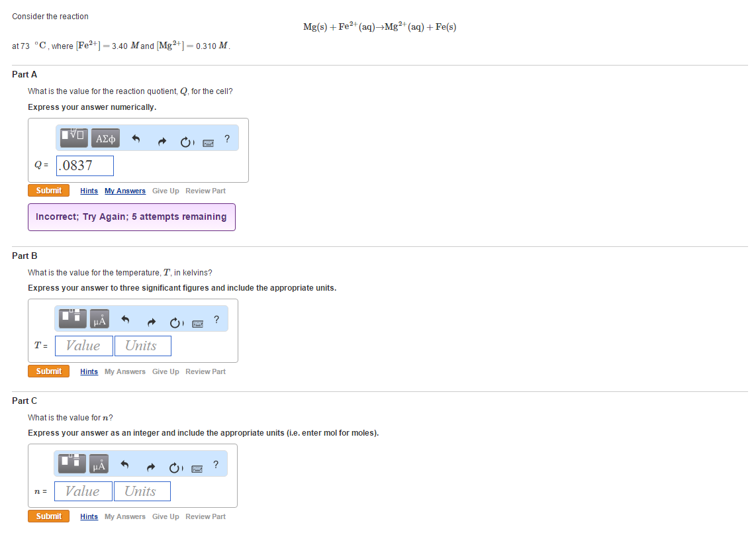Open Hints for Part B

point(89,371)
